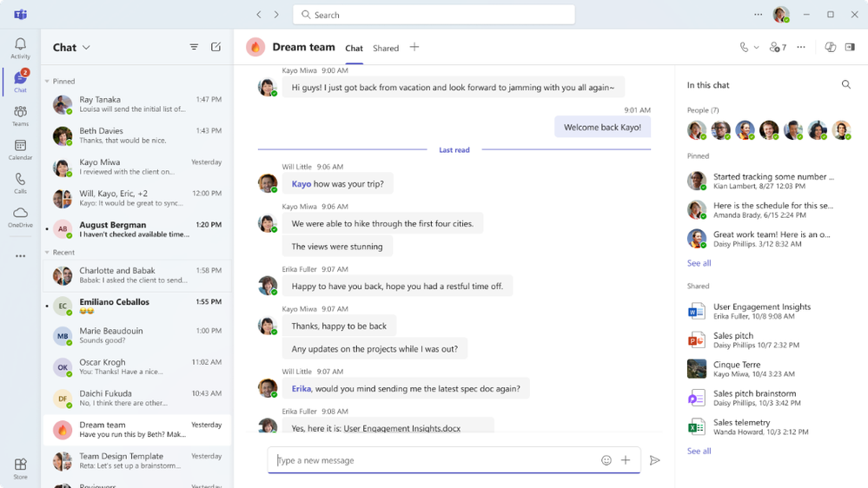The image size is (868, 488).
Task: Open the OneDrive cloud icon
Action: pos(21,217)
